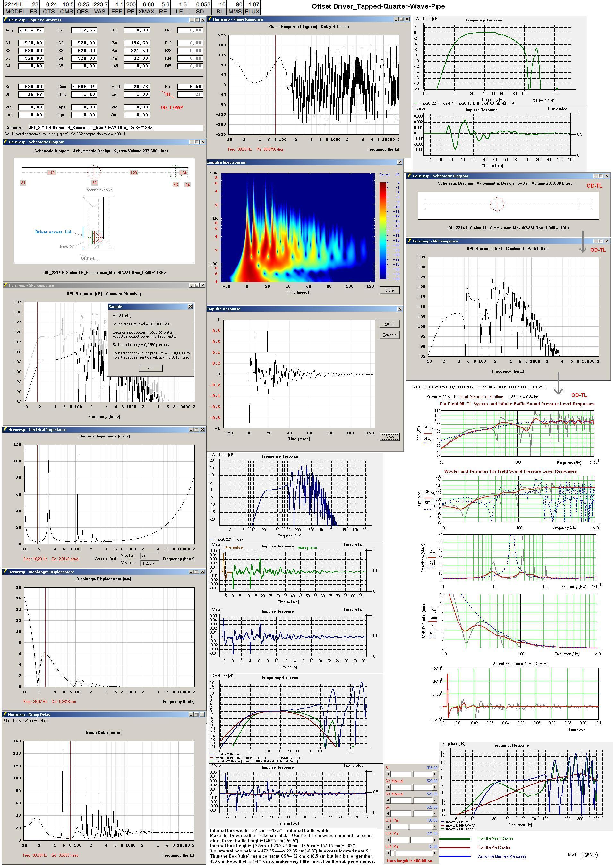Click L12 Par slider left arrow
Screen dimensions: 616x865
pyautogui.click(x=388, y=826)
